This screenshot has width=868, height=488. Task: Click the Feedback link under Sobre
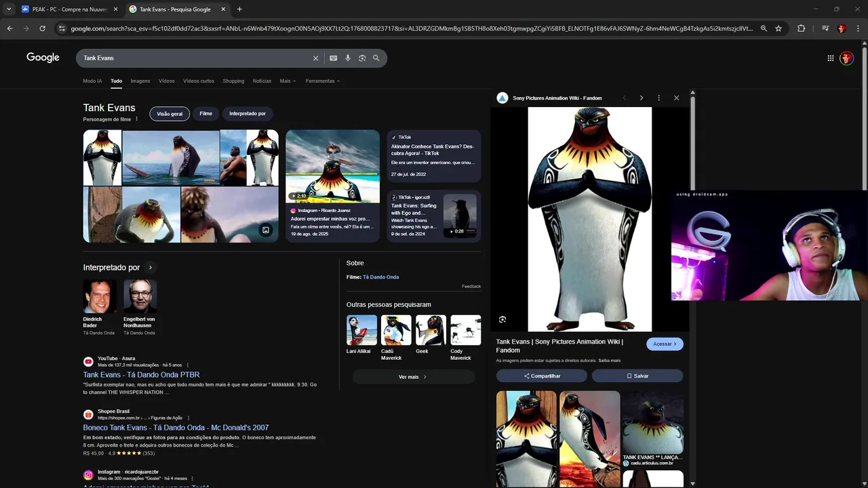click(x=471, y=287)
